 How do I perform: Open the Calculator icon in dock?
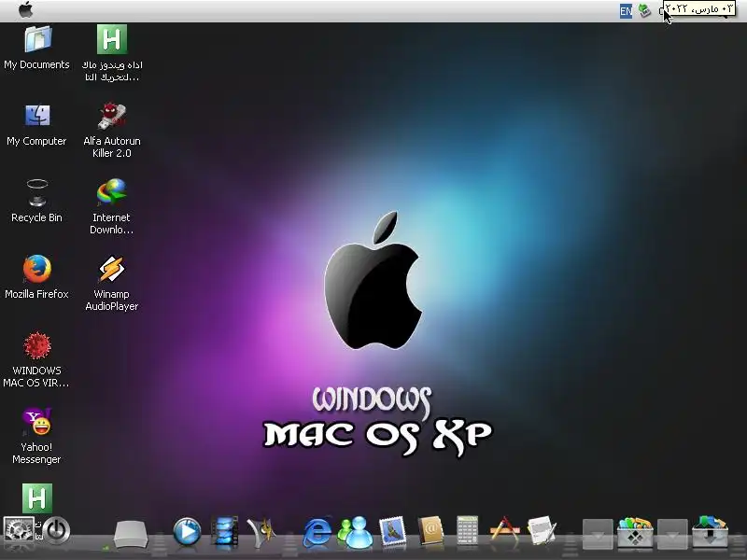click(x=468, y=530)
